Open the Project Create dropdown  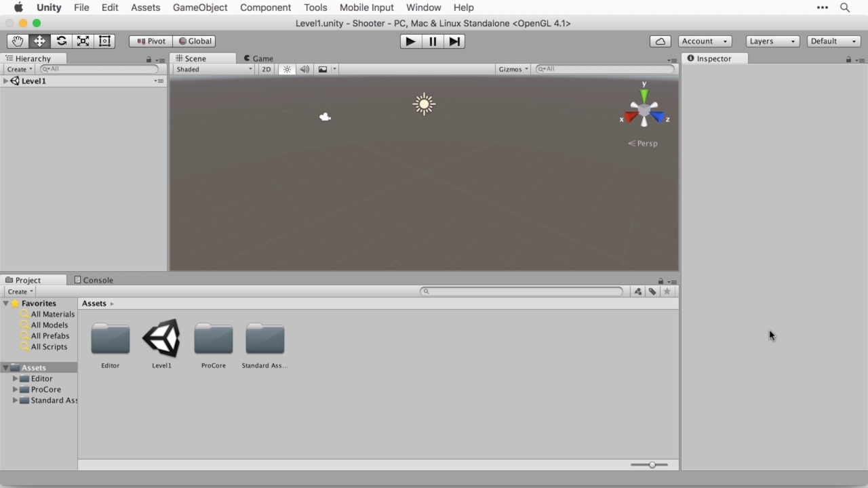coord(20,291)
